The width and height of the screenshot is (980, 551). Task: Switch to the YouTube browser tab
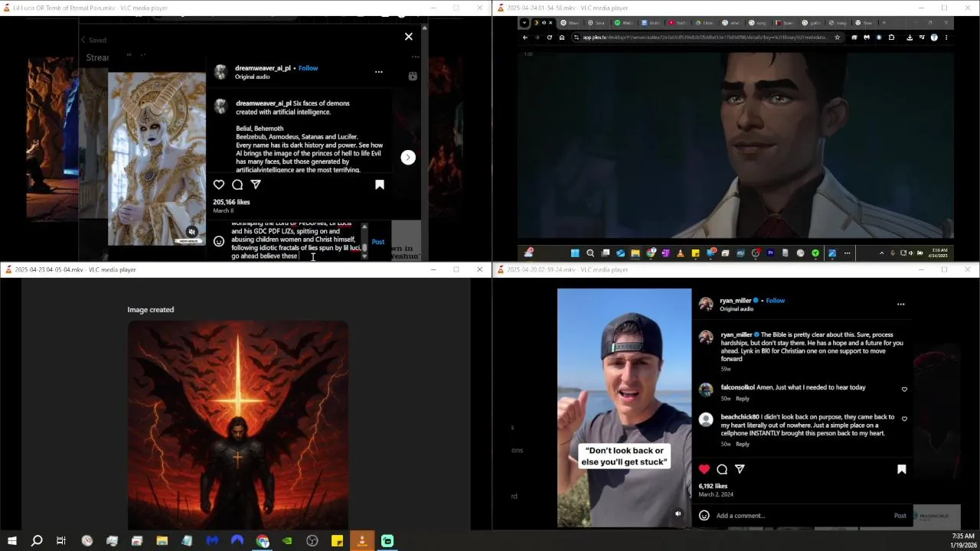click(x=678, y=23)
